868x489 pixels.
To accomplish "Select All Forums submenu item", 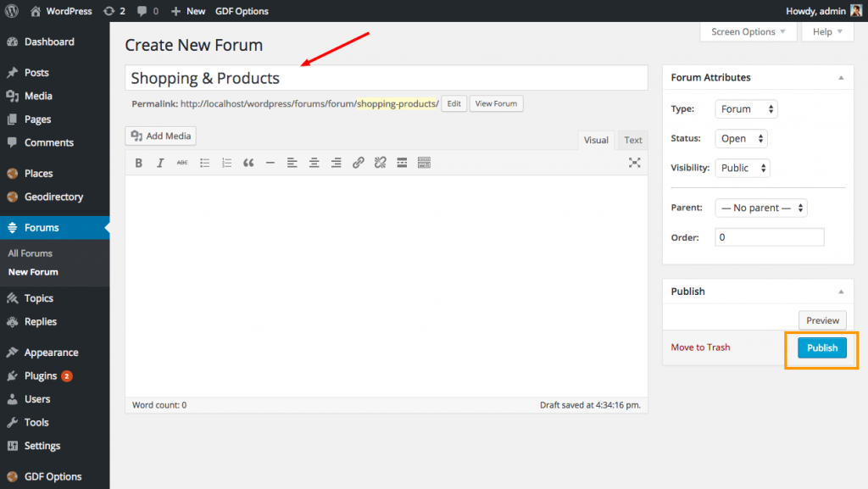I will click(x=30, y=253).
